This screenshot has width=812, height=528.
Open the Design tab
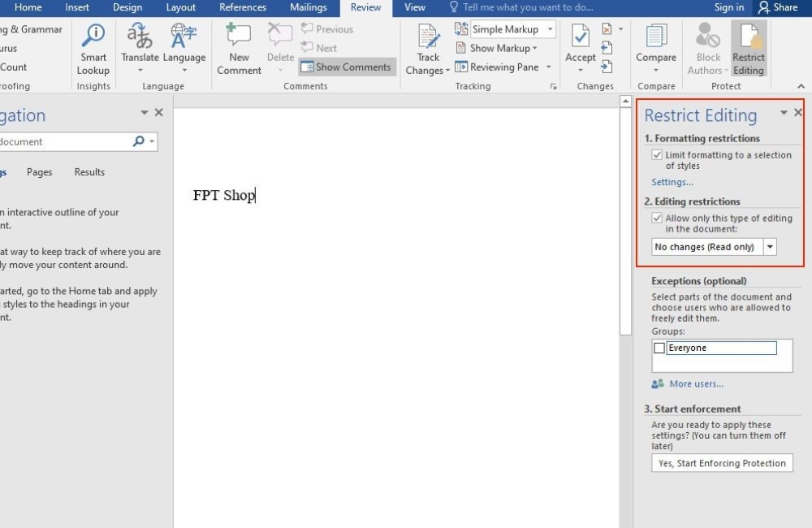click(127, 7)
